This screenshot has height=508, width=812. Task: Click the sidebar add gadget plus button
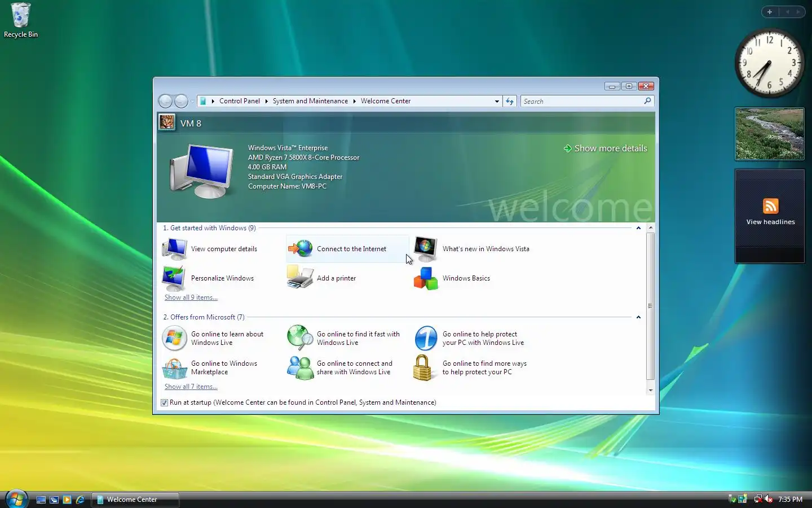click(770, 12)
